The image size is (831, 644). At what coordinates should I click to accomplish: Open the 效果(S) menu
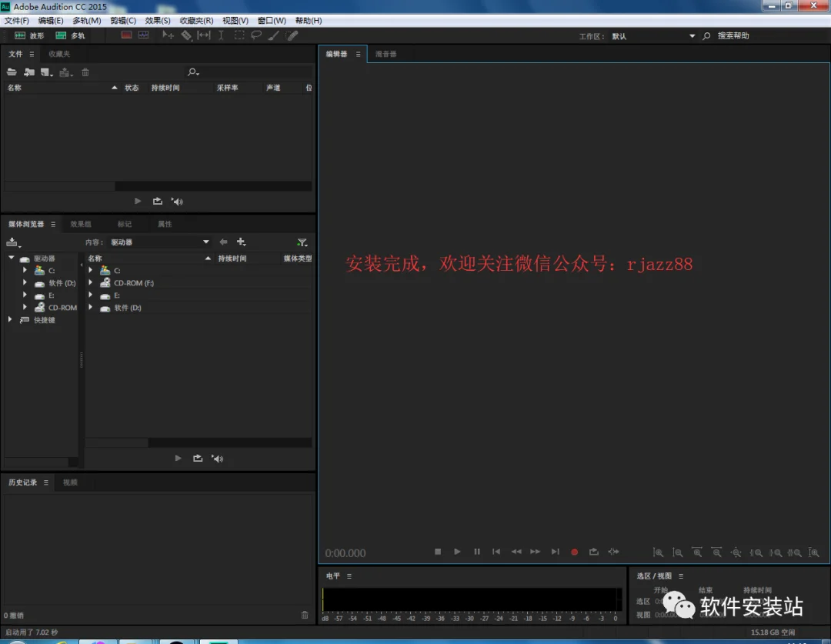[x=158, y=21]
